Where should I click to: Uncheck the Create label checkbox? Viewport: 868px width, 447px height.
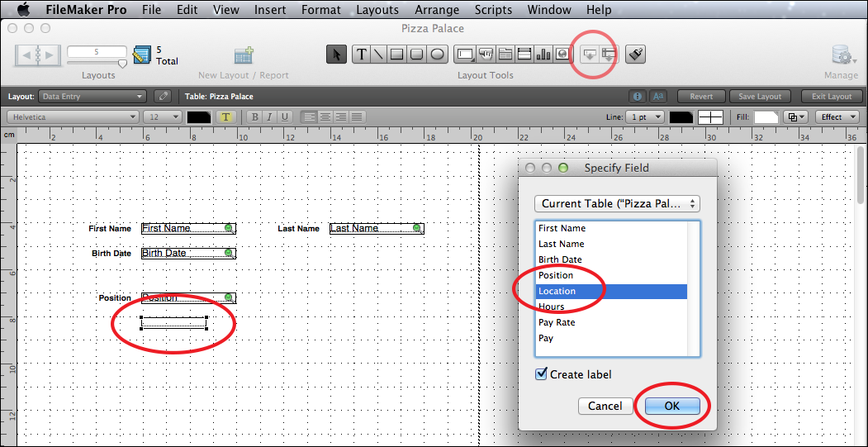point(541,374)
